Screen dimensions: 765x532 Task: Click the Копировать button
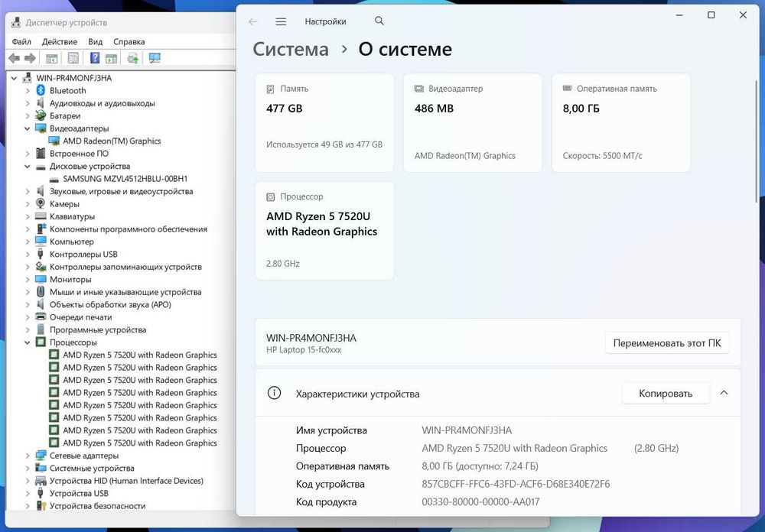666,393
